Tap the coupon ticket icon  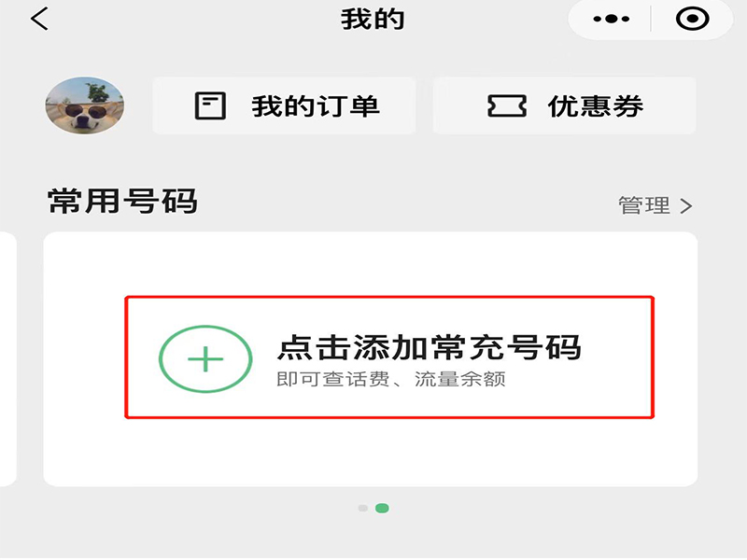507,105
